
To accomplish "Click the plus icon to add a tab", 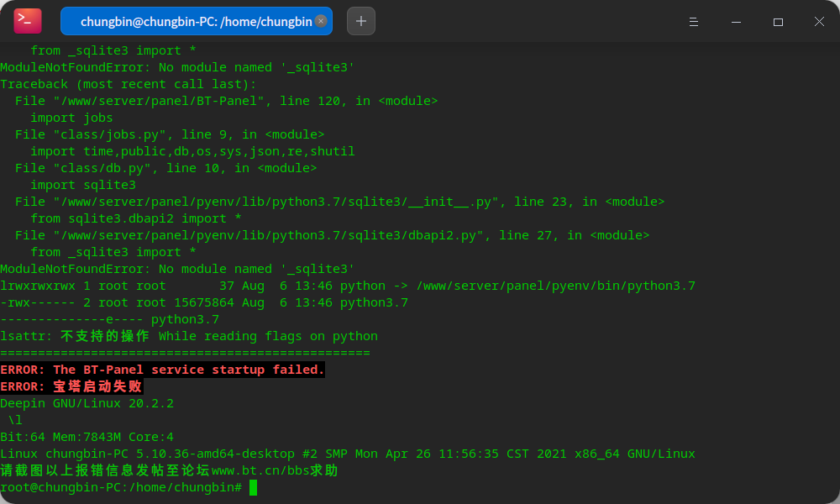I will point(361,20).
